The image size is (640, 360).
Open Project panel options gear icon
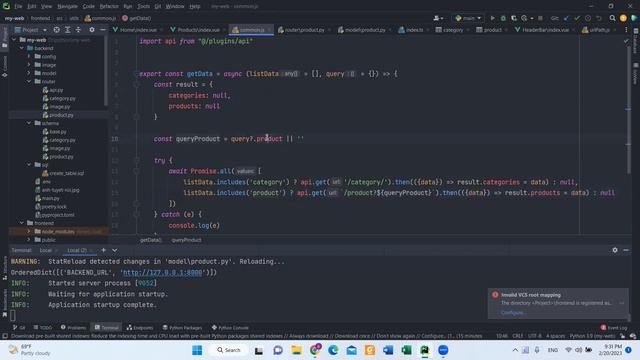(x=92, y=30)
